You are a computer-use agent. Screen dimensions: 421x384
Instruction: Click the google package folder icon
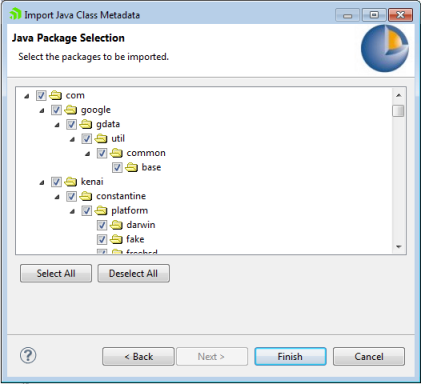tap(71, 110)
